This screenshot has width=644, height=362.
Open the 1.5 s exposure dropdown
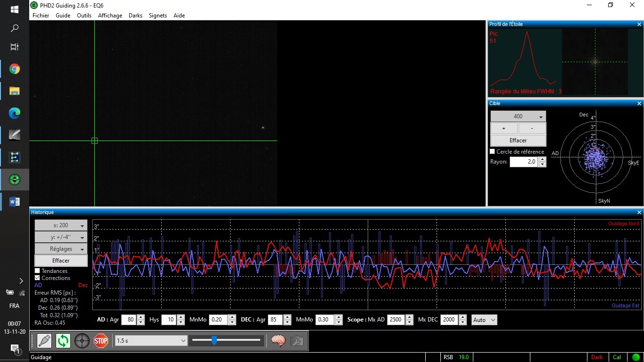click(151, 340)
